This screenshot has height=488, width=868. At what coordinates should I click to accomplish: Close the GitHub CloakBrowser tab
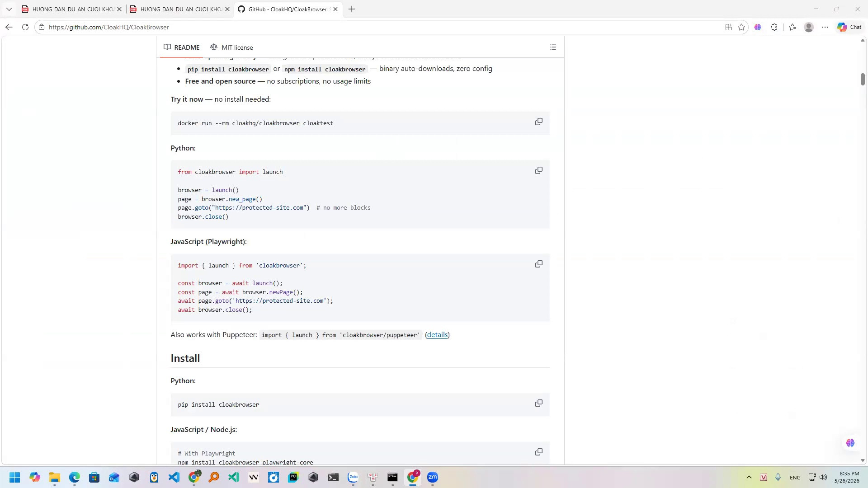[335, 9]
